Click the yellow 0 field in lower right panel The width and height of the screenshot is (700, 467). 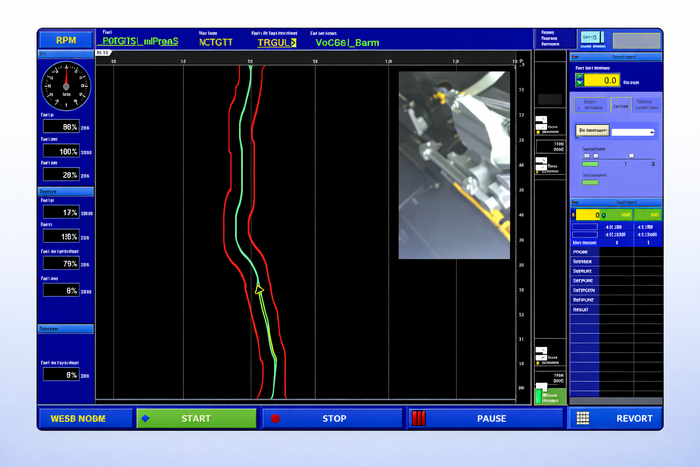tap(588, 215)
